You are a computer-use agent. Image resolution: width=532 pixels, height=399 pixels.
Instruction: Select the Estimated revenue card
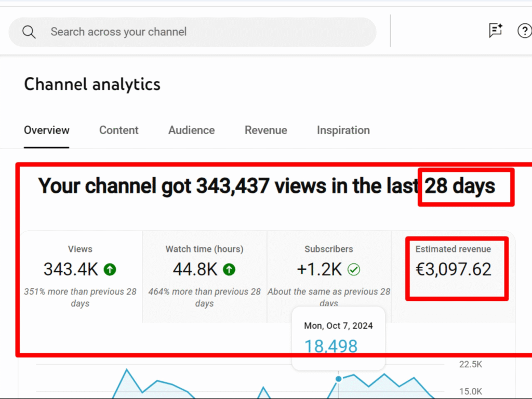(453, 276)
